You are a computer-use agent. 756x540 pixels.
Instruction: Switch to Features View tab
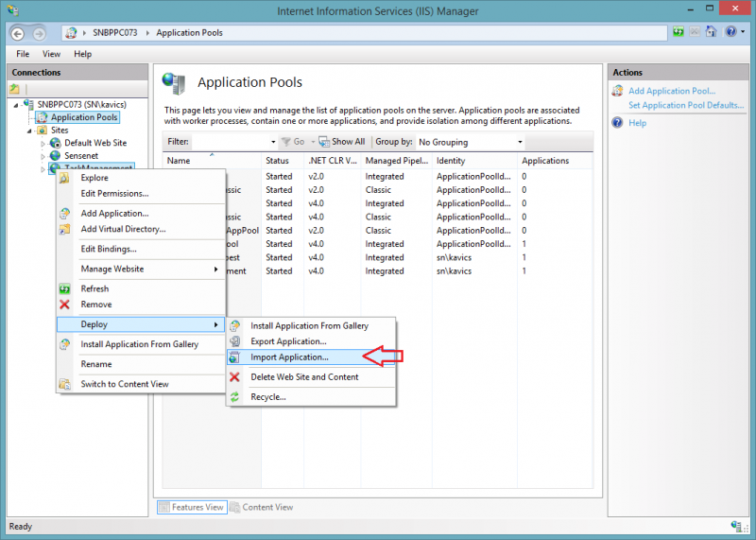click(x=192, y=507)
